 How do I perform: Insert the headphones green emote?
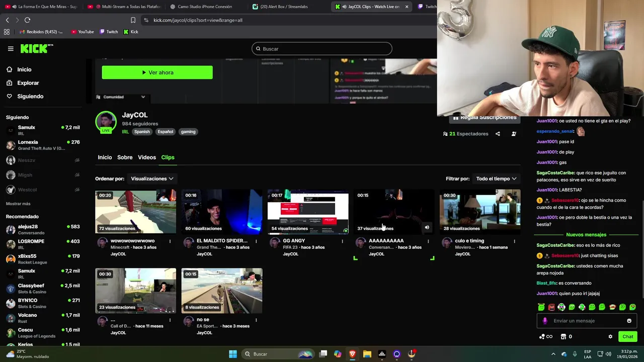[x=561, y=307]
